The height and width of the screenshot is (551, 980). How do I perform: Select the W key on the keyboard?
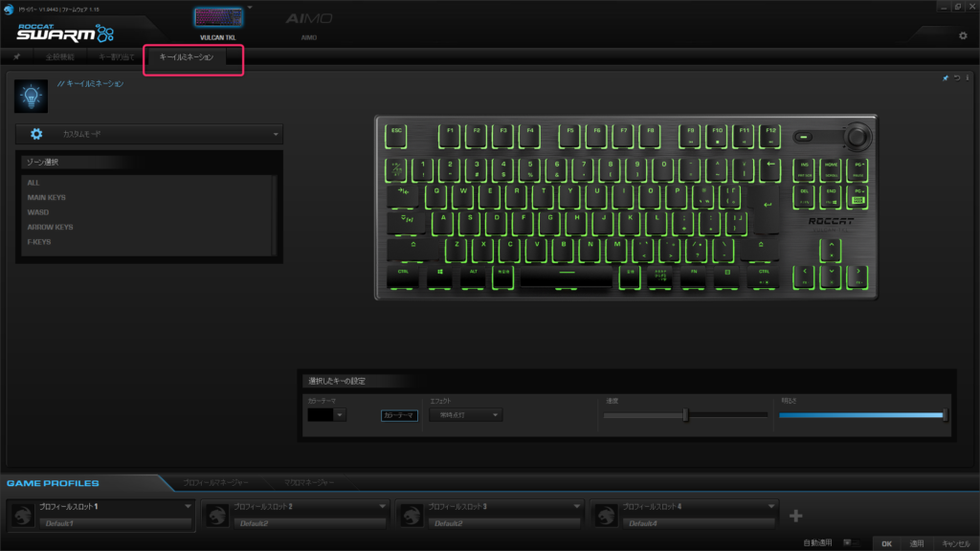coord(463,196)
